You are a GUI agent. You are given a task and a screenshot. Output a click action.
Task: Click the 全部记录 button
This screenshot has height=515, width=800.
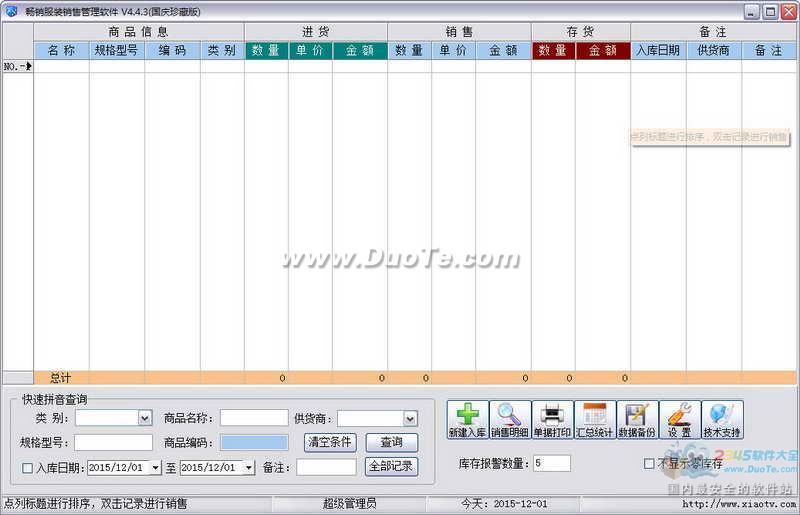point(392,467)
